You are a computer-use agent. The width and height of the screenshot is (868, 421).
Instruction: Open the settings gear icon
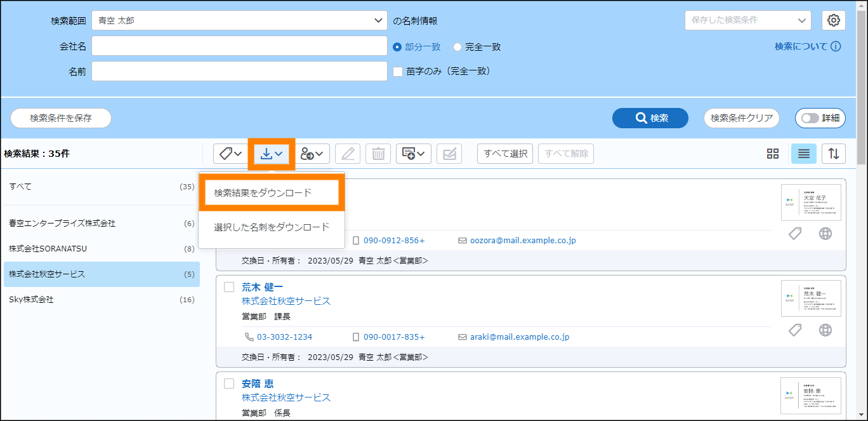[834, 20]
